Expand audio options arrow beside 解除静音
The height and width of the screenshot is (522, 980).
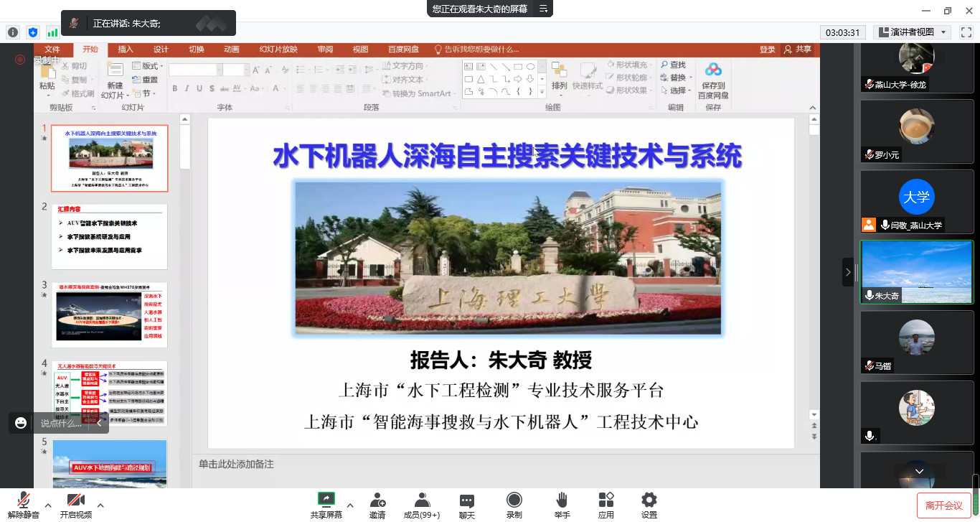(x=48, y=505)
